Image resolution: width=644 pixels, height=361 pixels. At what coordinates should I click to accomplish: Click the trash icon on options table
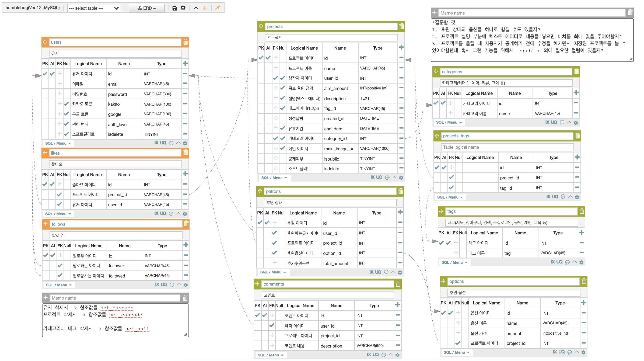(584, 281)
